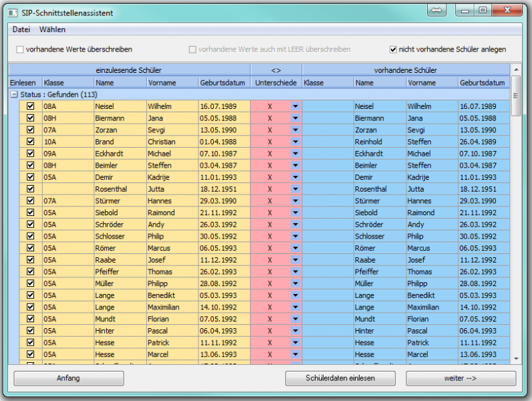Open Unterschiede dropdown for Biermann row
532x401 pixels.
coord(295,118)
